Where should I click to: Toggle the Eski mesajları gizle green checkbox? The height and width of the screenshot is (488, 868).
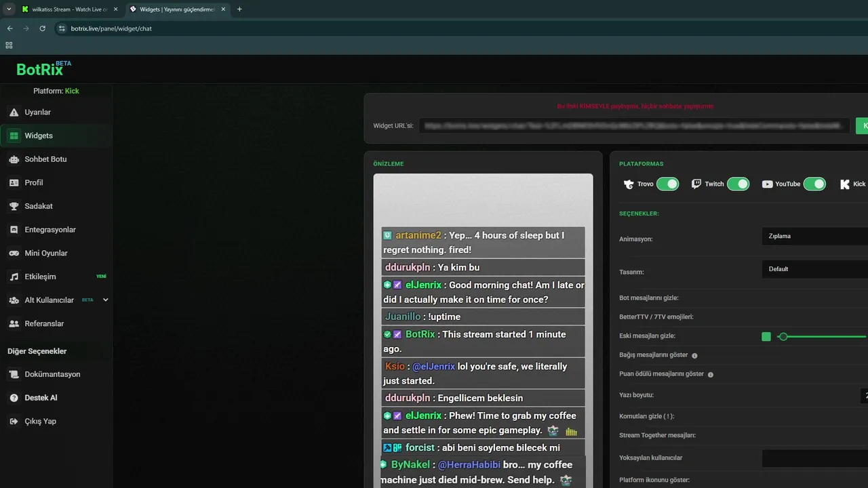pyautogui.click(x=766, y=337)
